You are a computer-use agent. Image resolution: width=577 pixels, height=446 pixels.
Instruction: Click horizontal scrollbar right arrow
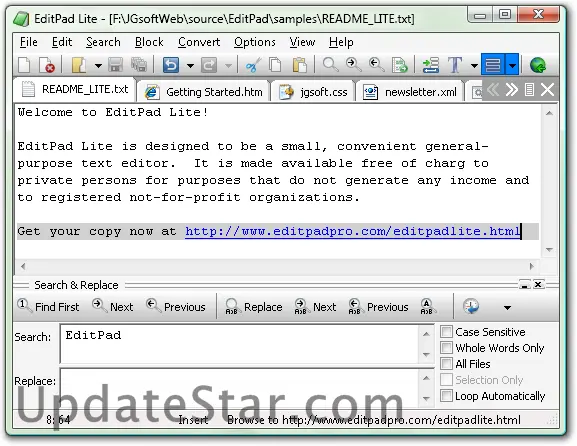pyautogui.click(x=531, y=266)
